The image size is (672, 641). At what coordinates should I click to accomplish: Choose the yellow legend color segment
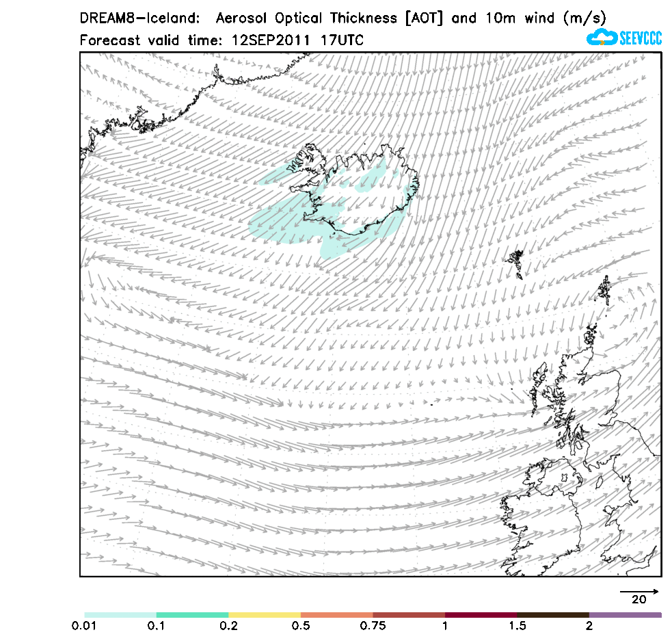pyautogui.click(x=265, y=615)
